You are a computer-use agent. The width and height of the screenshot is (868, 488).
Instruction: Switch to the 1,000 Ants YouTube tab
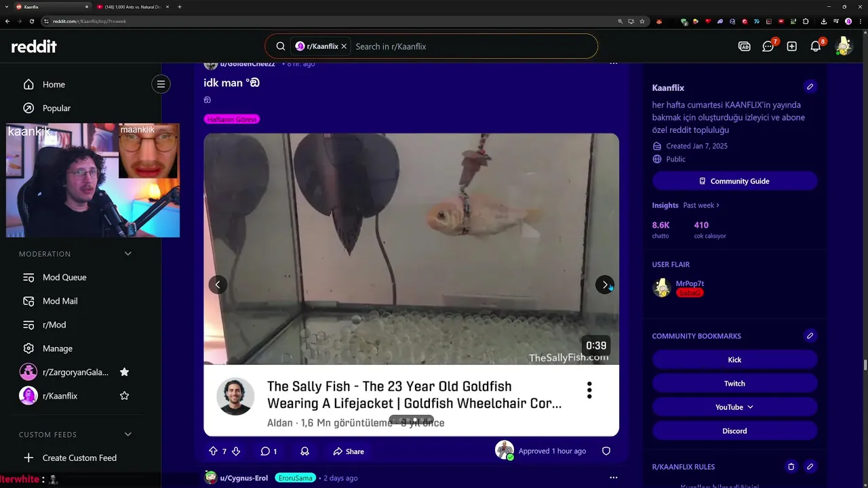(133, 7)
